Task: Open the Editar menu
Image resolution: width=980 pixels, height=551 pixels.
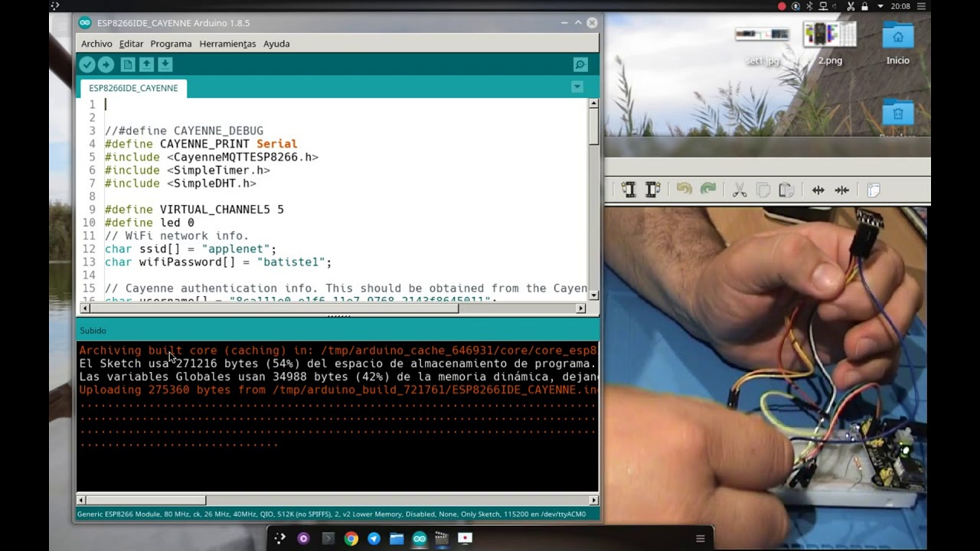Action: [x=131, y=44]
